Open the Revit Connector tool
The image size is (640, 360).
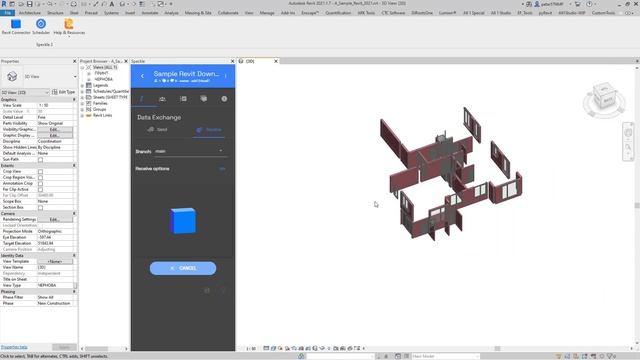[x=16, y=27]
